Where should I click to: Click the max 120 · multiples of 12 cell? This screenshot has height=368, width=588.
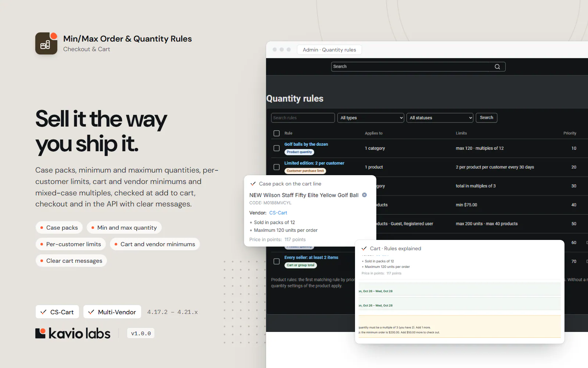(x=480, y=148)
